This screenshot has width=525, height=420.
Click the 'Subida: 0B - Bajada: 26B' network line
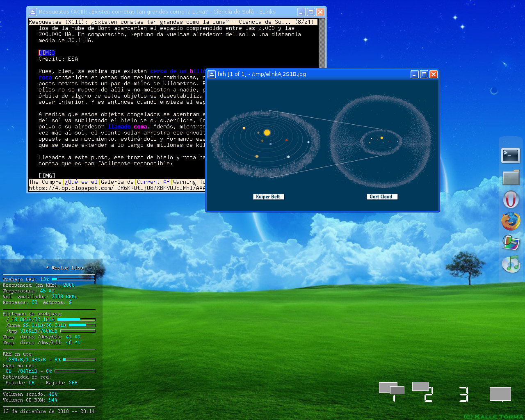[x=41, y=383]
